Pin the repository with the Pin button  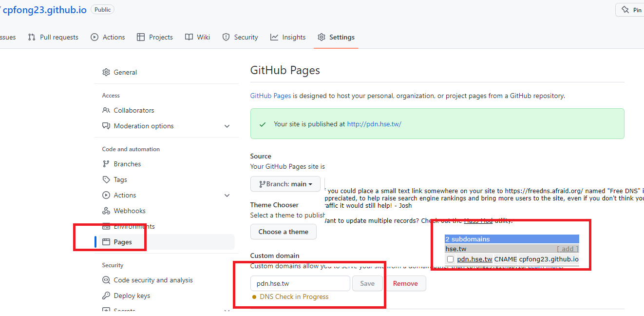[631, 10]
